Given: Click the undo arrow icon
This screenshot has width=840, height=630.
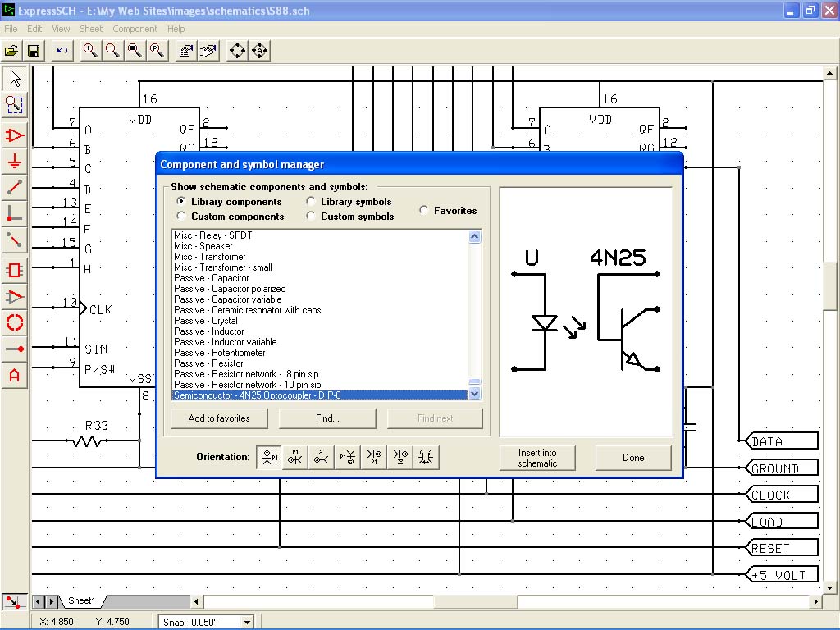Looking at the screenshot, I should (62, 51).
